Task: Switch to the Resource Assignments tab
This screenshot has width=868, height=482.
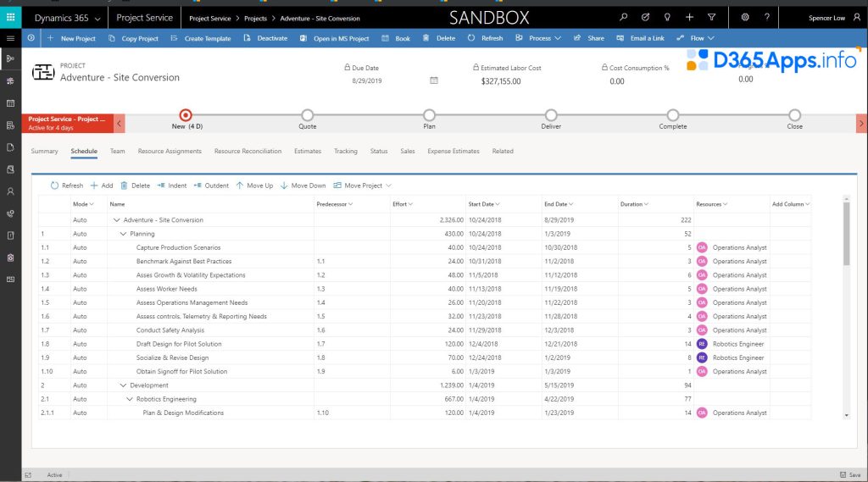Action: coord(170,151)
